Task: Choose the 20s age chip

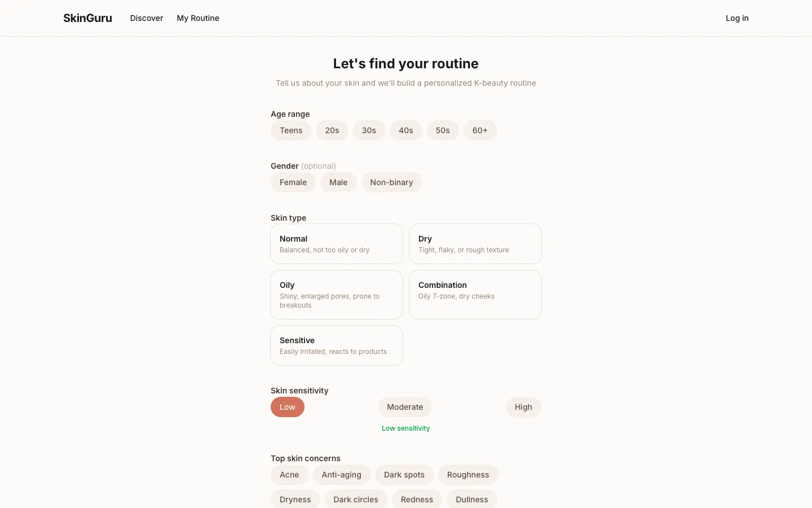Action: tap(332, 130)
